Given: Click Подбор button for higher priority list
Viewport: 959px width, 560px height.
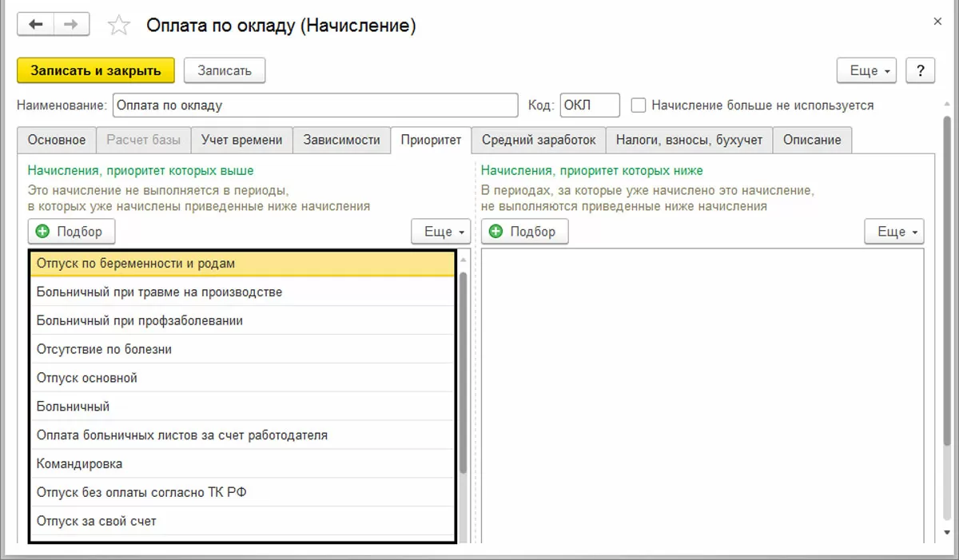Looking at the screenshot, I should pos(71,232).
